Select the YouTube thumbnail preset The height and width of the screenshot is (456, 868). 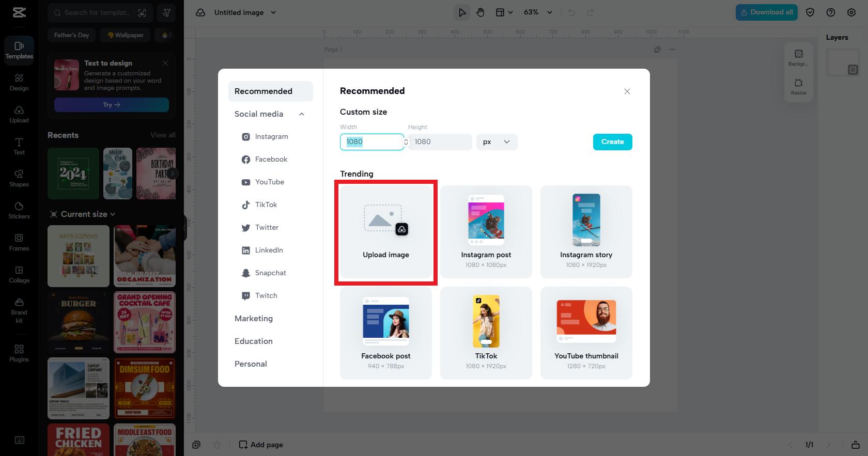(x=586, y=333)
